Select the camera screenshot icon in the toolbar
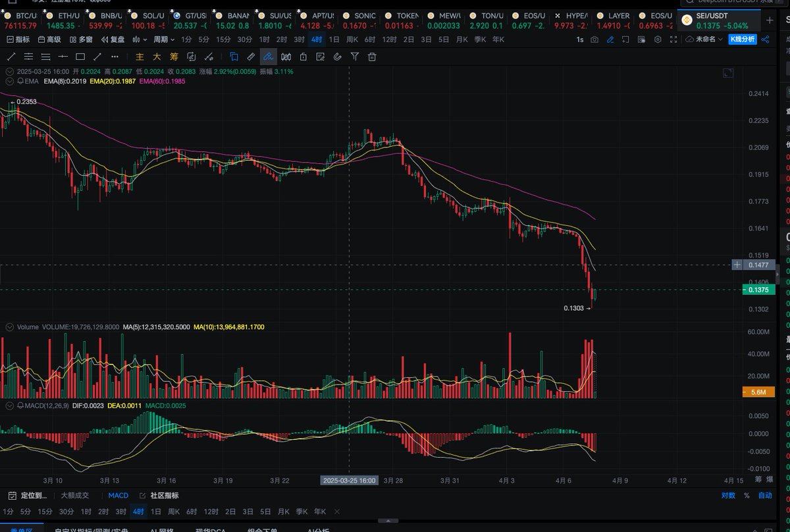790x532 pixels. pos(594,39)
